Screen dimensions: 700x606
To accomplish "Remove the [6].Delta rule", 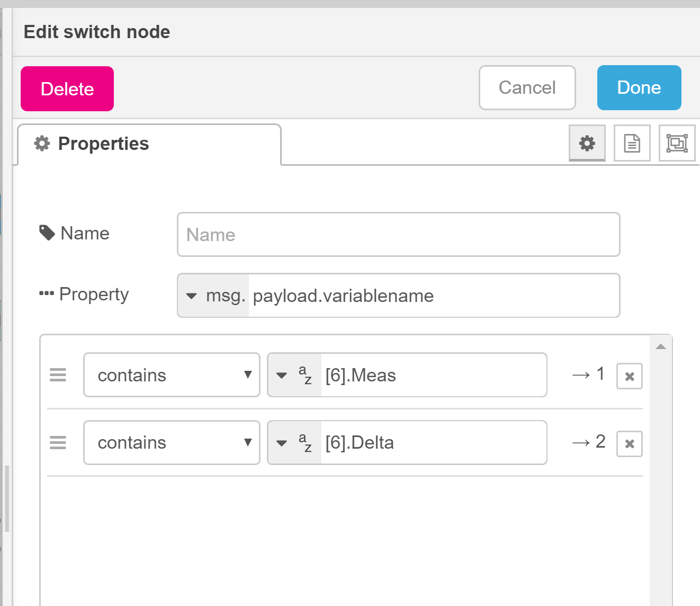I will (x=629, y=443).
